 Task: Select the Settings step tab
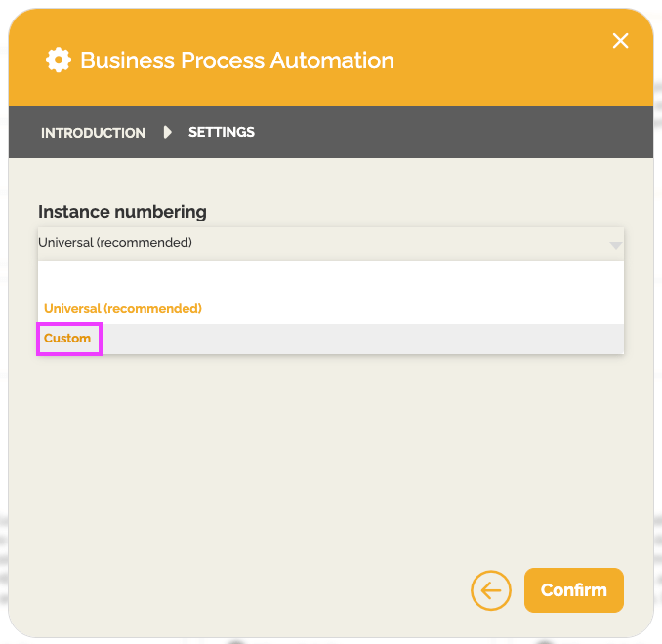(222, 132)
